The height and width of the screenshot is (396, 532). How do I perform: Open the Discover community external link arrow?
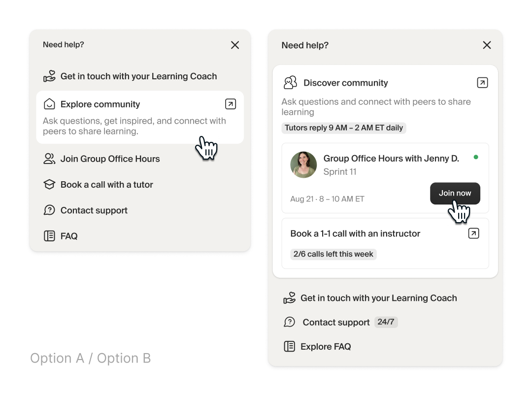[482, 82]
